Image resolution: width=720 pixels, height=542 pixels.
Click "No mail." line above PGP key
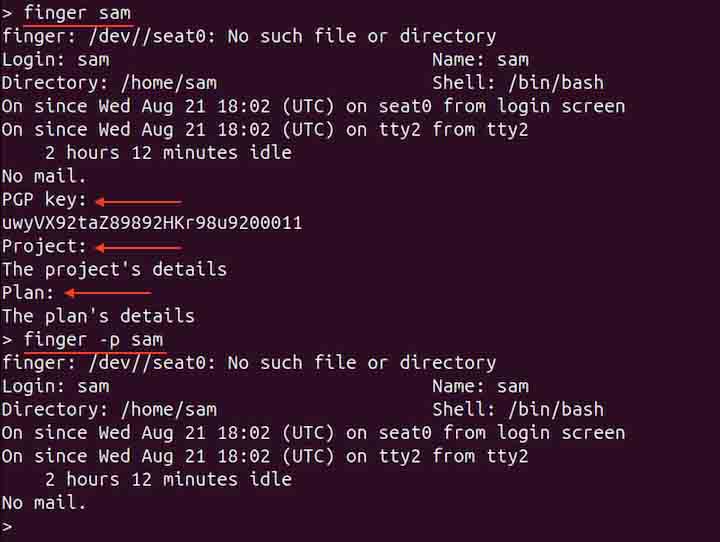coord(44,176)
